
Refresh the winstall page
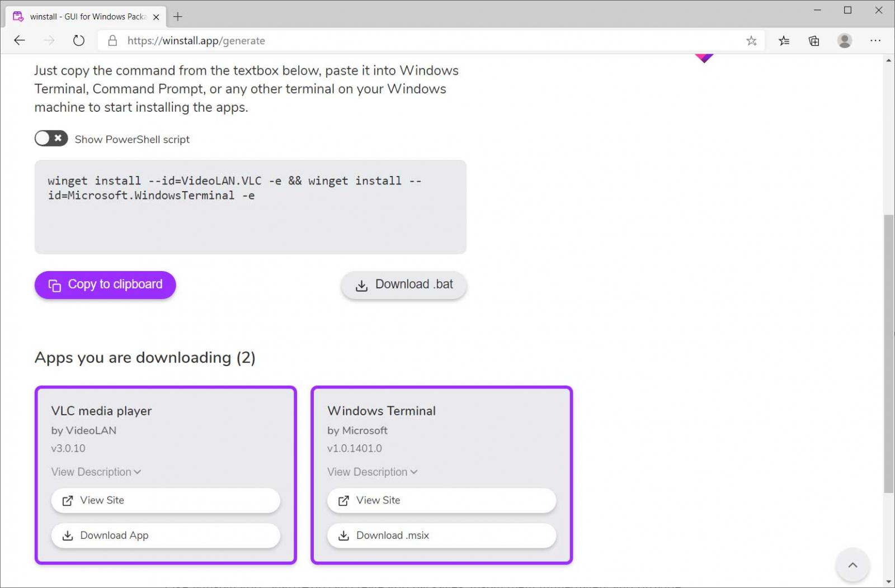tap(79, 40)
